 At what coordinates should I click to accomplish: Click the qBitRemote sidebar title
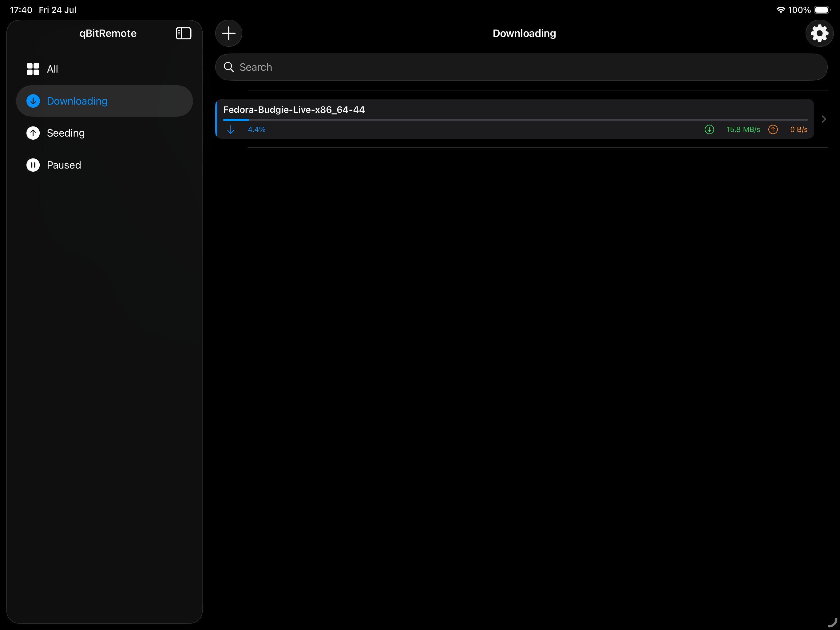tap(108, 34)
